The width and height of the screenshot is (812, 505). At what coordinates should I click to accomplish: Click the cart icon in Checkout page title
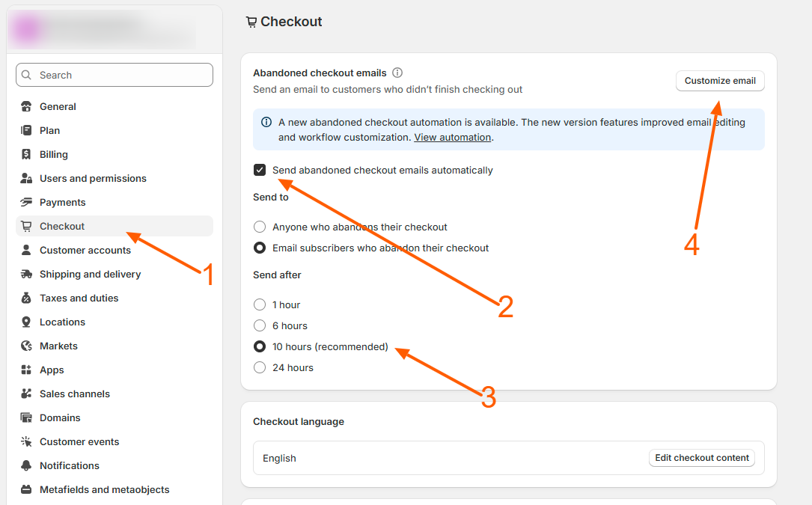click(251, 22)
